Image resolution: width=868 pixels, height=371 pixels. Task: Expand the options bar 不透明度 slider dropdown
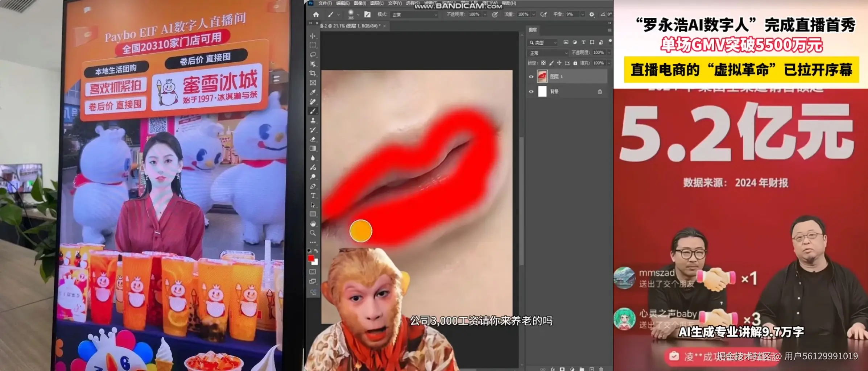485,14
